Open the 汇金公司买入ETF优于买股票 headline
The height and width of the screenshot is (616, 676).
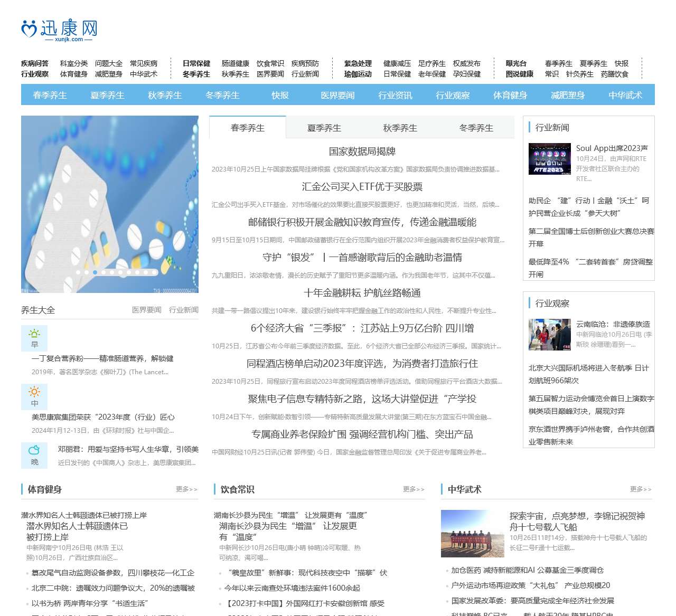[362, 187]
